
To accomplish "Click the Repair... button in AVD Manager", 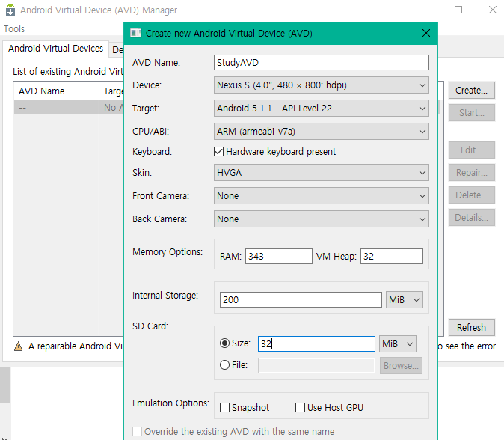I will click(472, 173).
